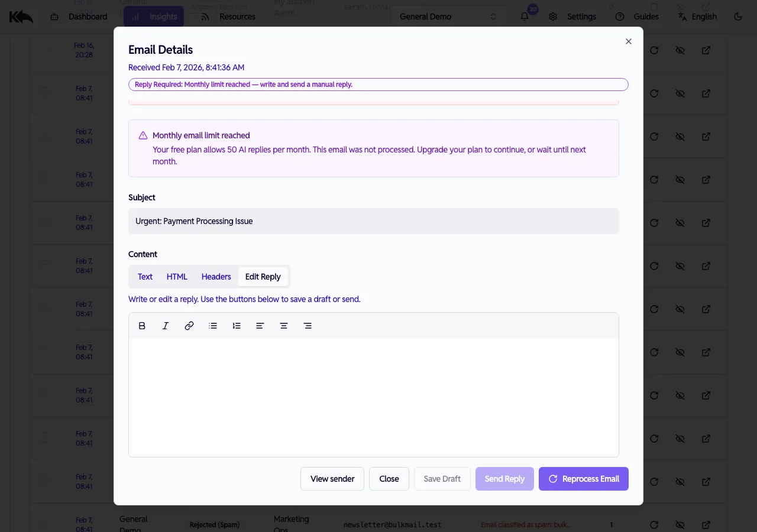Open an email row in external view
757x532 pixels.
point(706,50)
